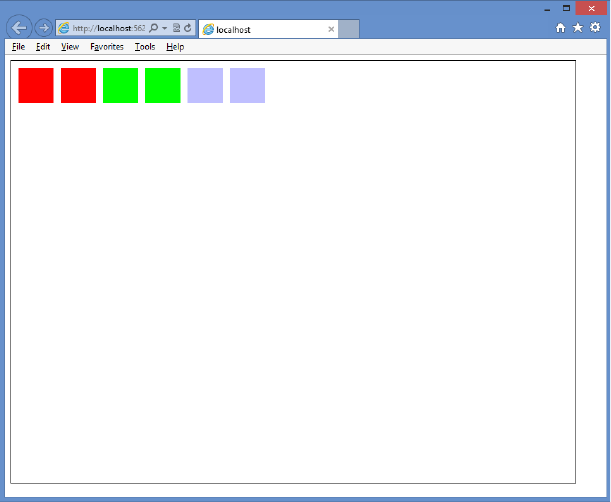This screenshot has height=502, width=611.
Task: Click the search magnifier in address bar
Action: [154, 28]
